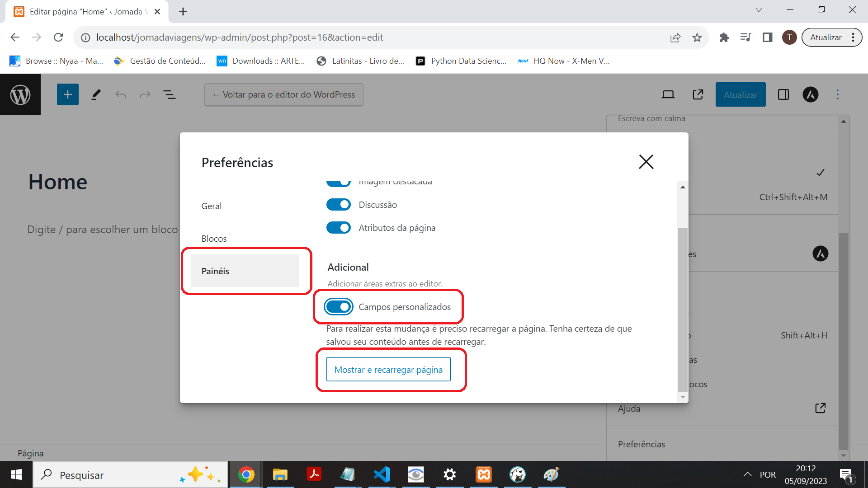This screenshot has width=868, height=488.
Task: Toggle Campos personalizados switch
Action: (x=339, y=306)
